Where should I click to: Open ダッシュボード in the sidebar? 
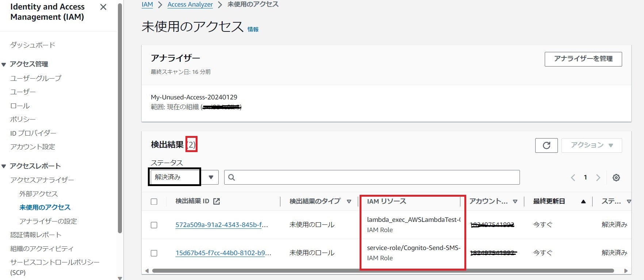[33, 45]
